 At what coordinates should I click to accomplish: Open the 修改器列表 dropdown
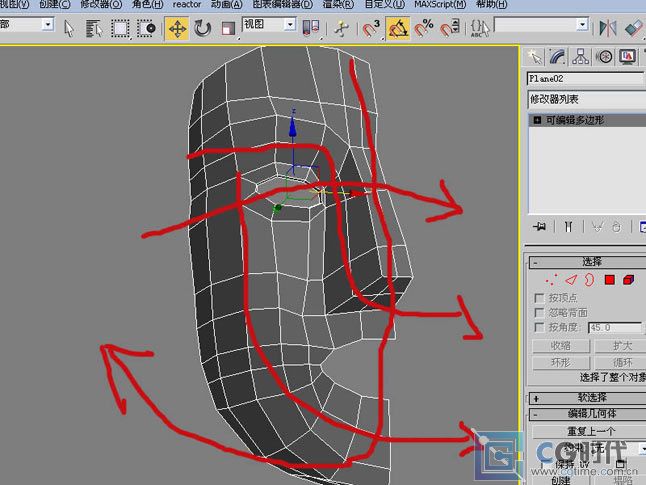pyautogui.click(x=587, y=99)
